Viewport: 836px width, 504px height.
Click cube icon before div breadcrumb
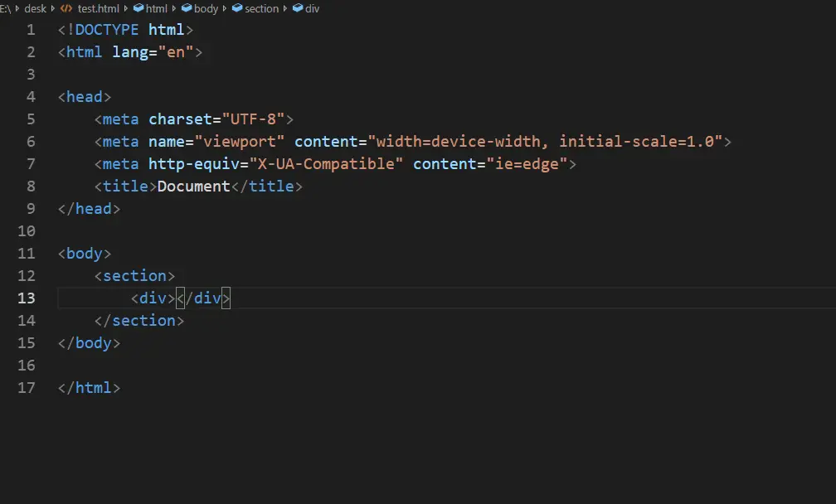point(298,8)
